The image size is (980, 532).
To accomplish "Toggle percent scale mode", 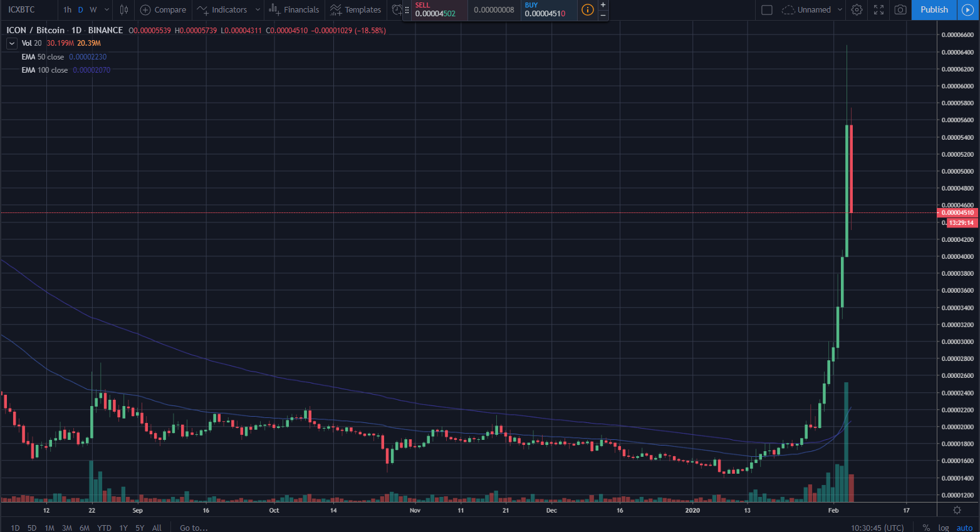I will pos(926,528).
